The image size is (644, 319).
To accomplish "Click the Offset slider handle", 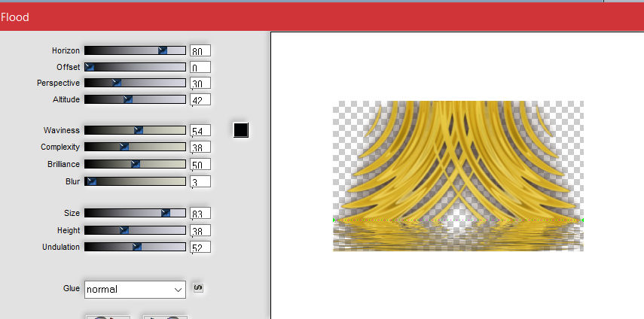I will [89, 67].
